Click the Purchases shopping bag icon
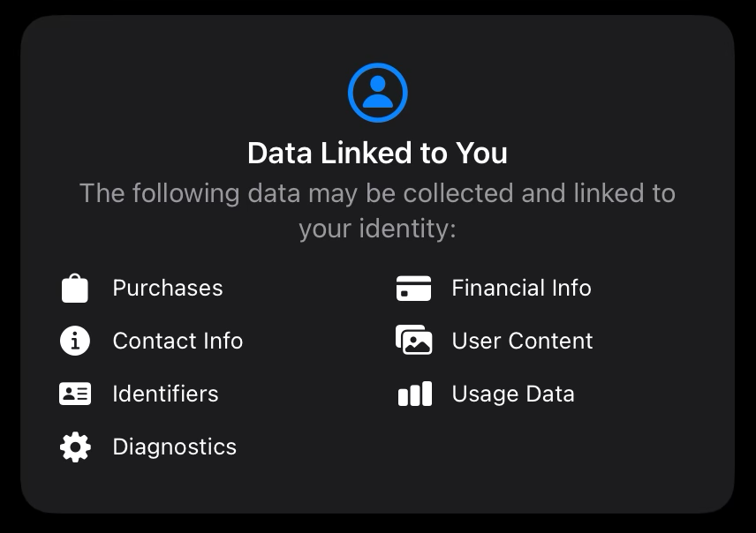756x533 pixels. pos(75,289)
